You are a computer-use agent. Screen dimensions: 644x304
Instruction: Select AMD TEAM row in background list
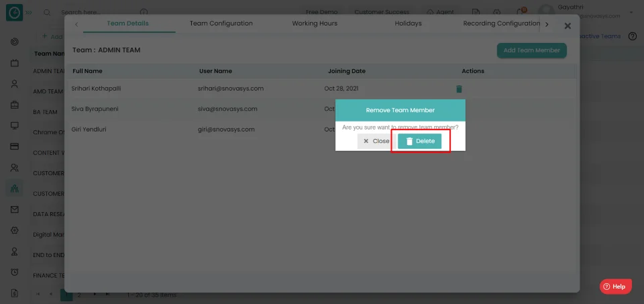click(x=48, y=91)
